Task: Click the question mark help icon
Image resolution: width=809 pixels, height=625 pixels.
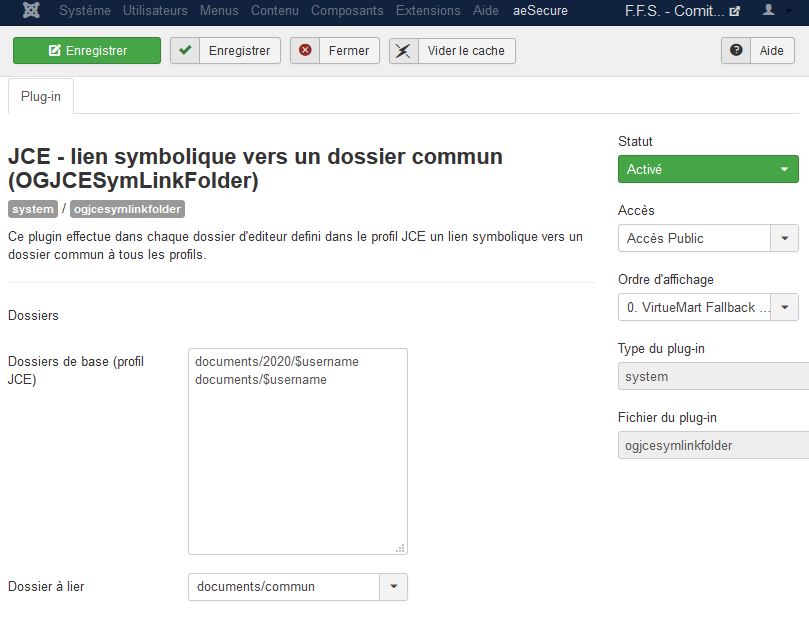Action: (736, 51)
